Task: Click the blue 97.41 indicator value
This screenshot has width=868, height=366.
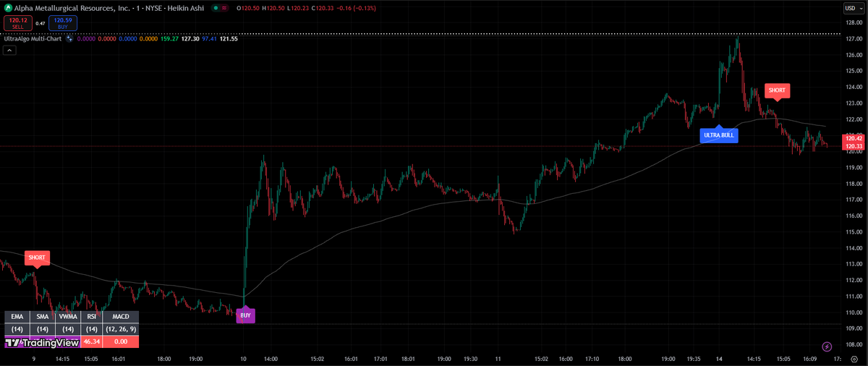Action: 210,39
